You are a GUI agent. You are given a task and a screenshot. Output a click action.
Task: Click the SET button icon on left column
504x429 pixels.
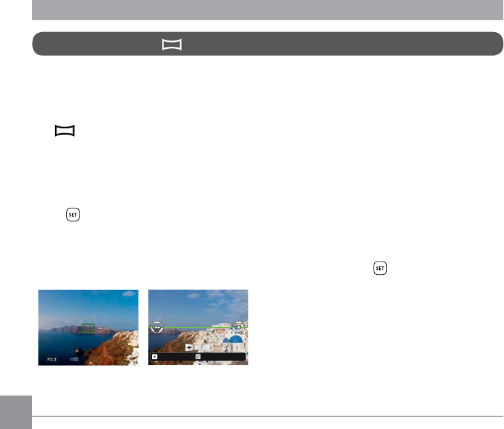pyautogui.click(x=73, y=215)
